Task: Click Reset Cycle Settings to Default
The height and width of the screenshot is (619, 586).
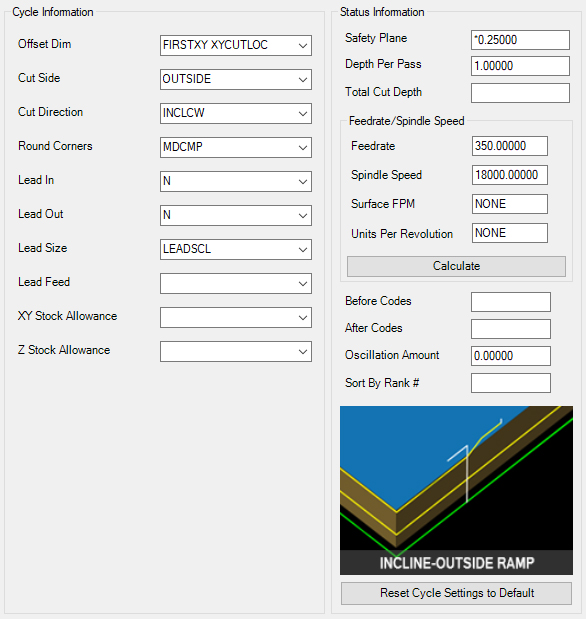Action: pos(456,593)
